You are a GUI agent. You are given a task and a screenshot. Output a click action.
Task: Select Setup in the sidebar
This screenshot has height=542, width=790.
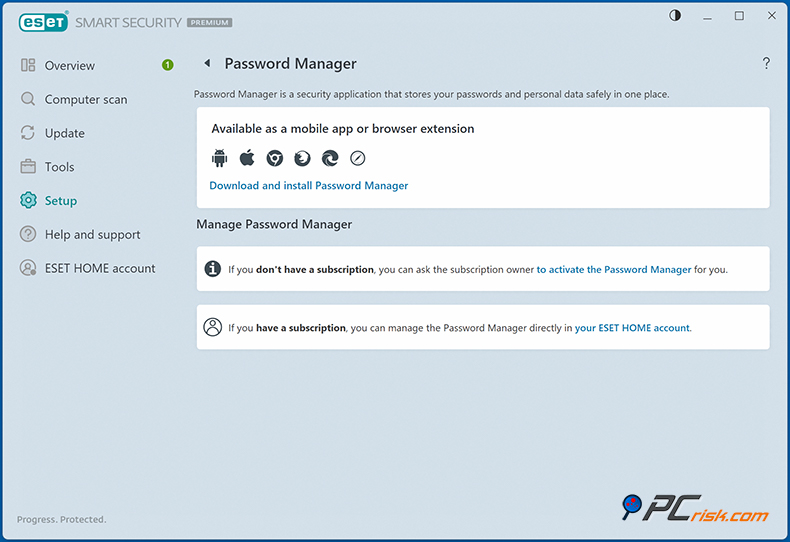point(60,201)
